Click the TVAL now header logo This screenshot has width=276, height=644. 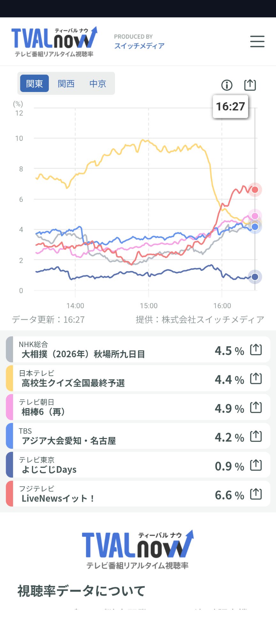pyautogui.click(x=54, y=42)
